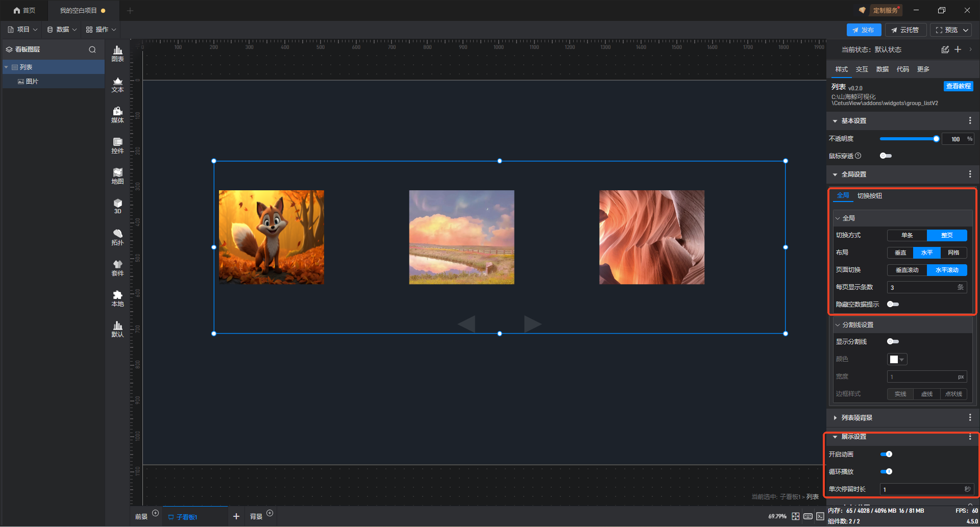
Task: Switch to the 切换按钮 tab
Action: pos(870,196)
